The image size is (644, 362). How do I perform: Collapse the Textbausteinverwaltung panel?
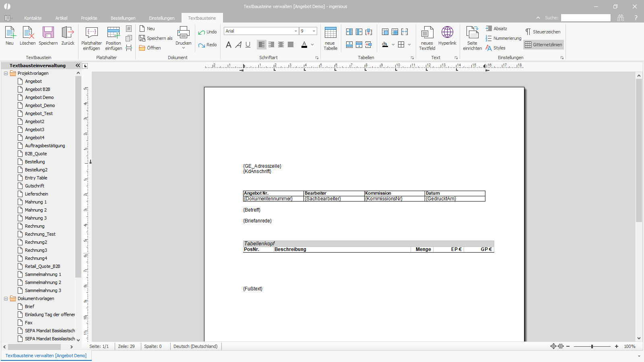click(78, 65)
